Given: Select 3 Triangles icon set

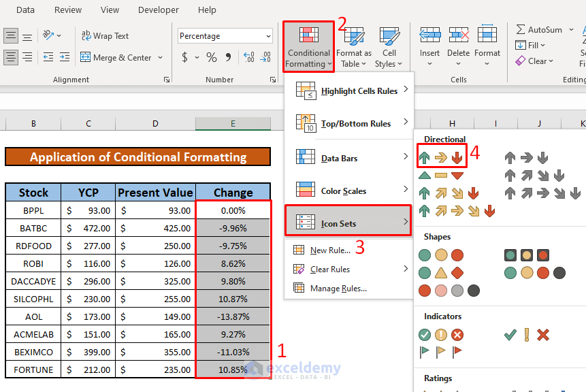Looking at the screenshot, I should [441, 176].
